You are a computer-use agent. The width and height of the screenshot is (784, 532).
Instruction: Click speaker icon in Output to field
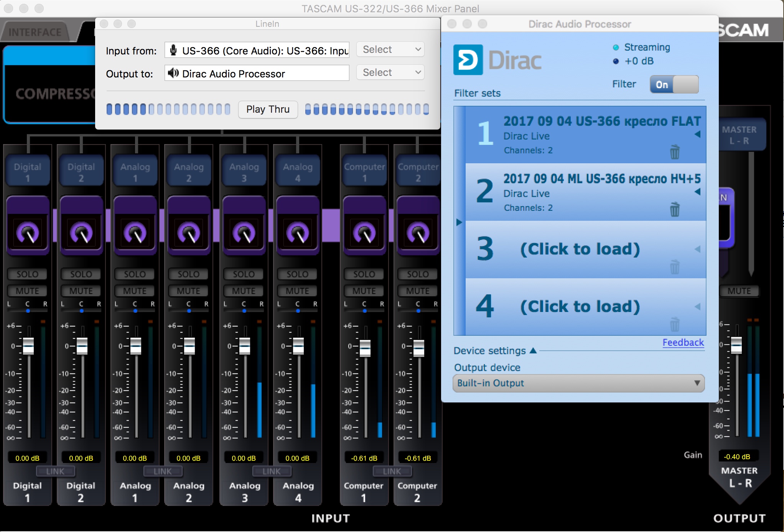[x=173, y=73]
